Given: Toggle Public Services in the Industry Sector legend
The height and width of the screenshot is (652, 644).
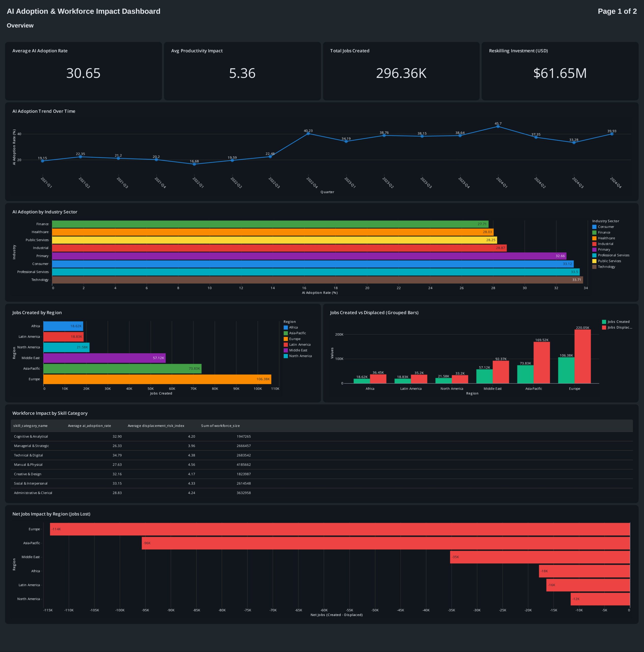Looking at the screenshot, I should click(x=607, y=261).
